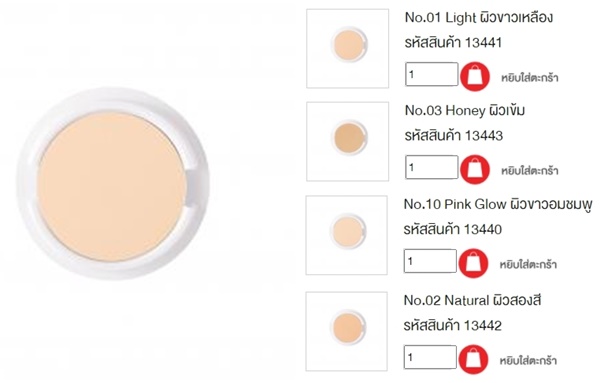Select quantity field for product 13440
The image size is (600, 383).
point(430,261)
